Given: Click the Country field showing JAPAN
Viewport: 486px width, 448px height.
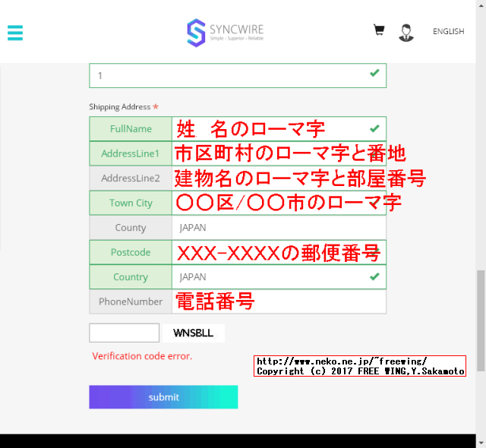Looking at the screenshot, I should [x=279, y=277].
